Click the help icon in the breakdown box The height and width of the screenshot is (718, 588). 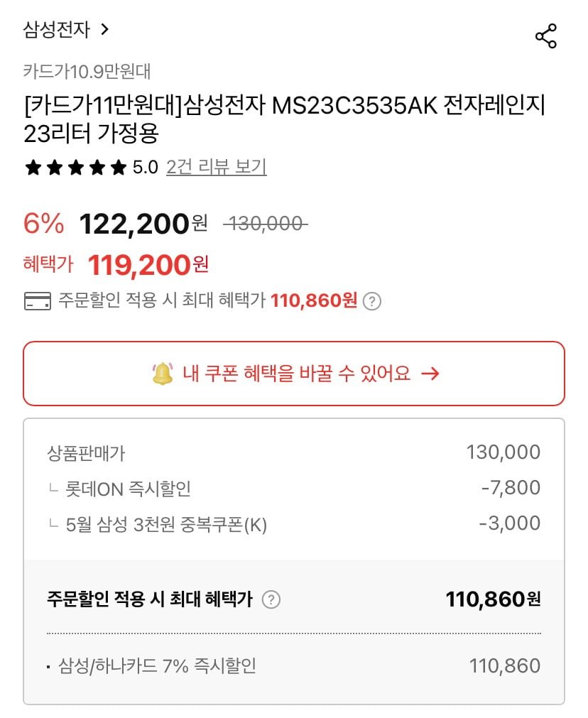click(271, 599)
